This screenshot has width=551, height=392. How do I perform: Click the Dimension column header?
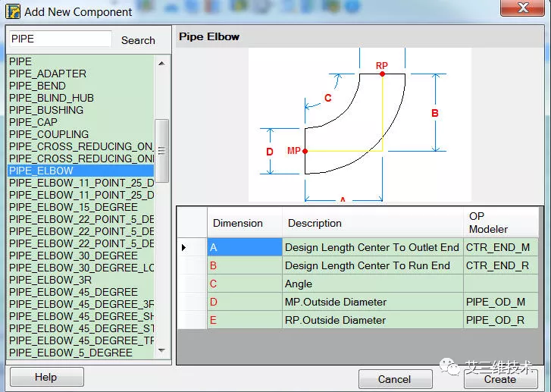[x=238, y=223]
